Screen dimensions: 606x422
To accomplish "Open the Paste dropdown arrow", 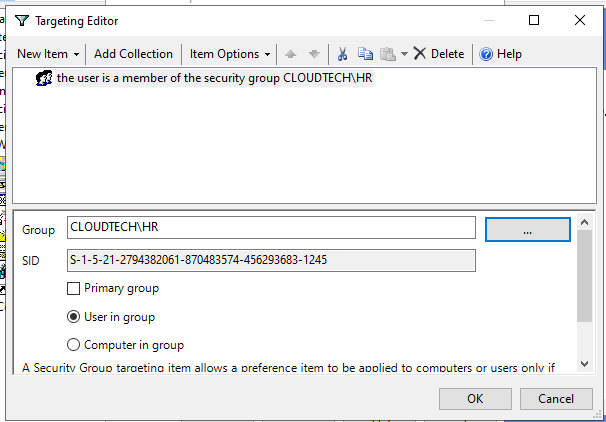I will pos(403,54).
